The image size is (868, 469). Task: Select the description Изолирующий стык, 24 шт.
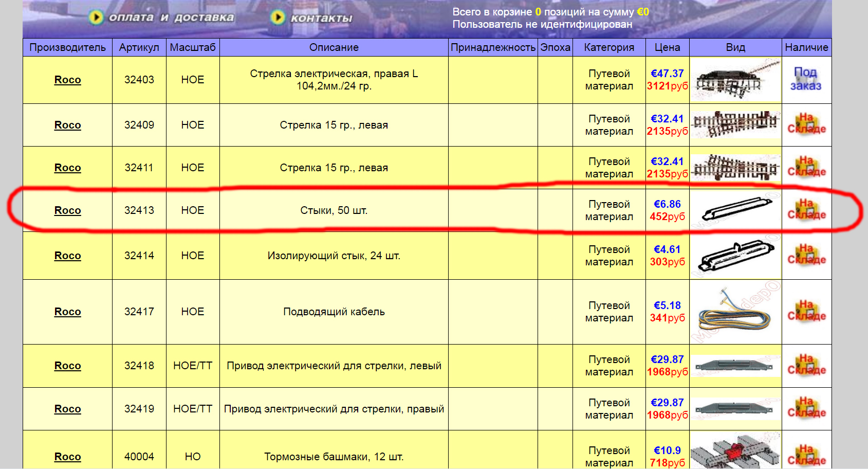tap(334, 256)
